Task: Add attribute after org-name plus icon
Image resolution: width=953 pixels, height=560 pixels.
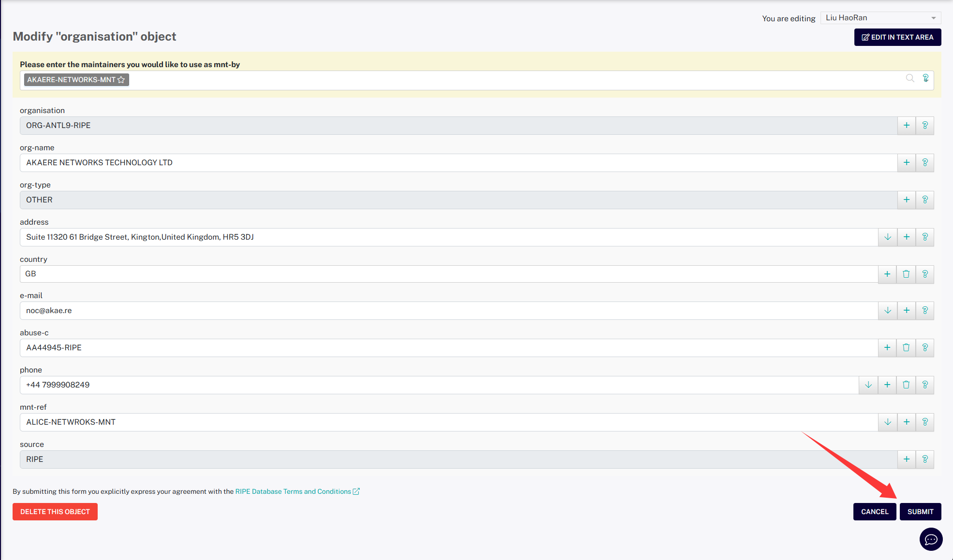Action: point(907,163)
